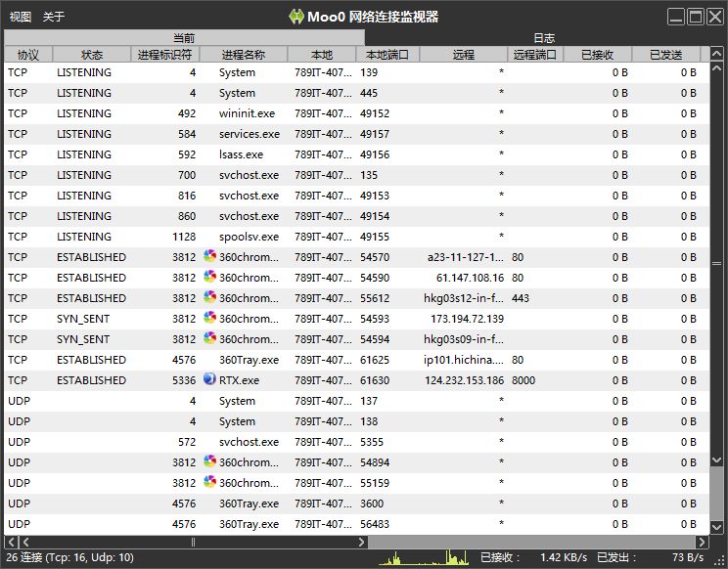
Task: Click the horizontal scrollbar right arrow
Action: (x=702, y=542)
